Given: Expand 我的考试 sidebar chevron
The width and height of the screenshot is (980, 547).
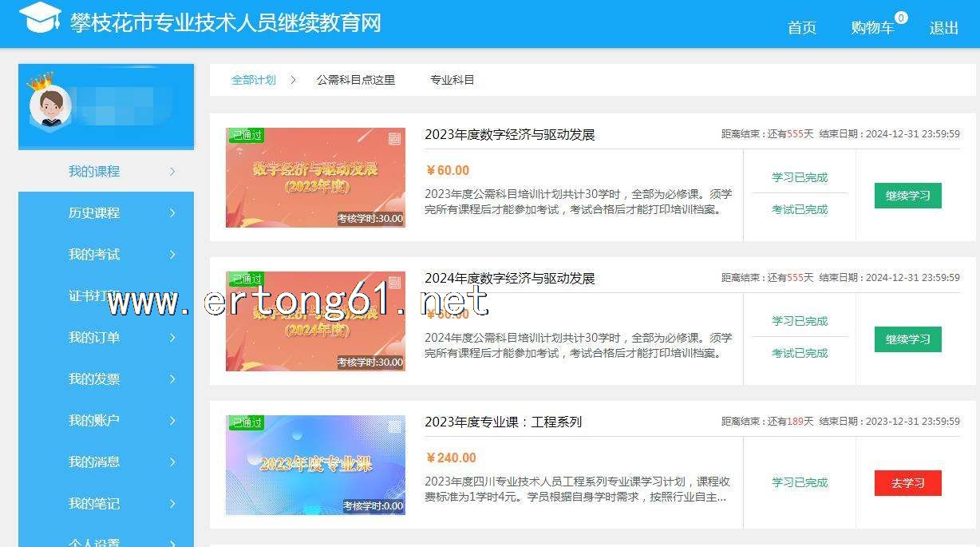Looking at the screenshot, I should (172, 255).
